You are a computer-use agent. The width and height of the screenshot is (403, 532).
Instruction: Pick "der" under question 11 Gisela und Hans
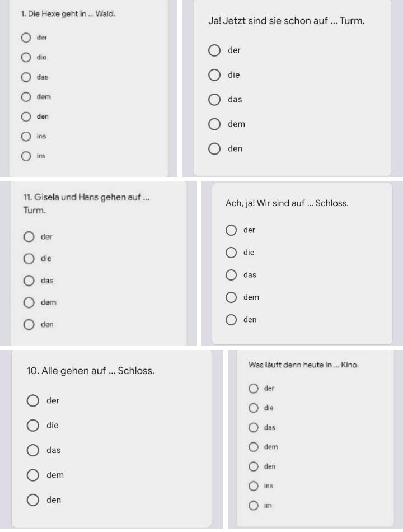29,237
